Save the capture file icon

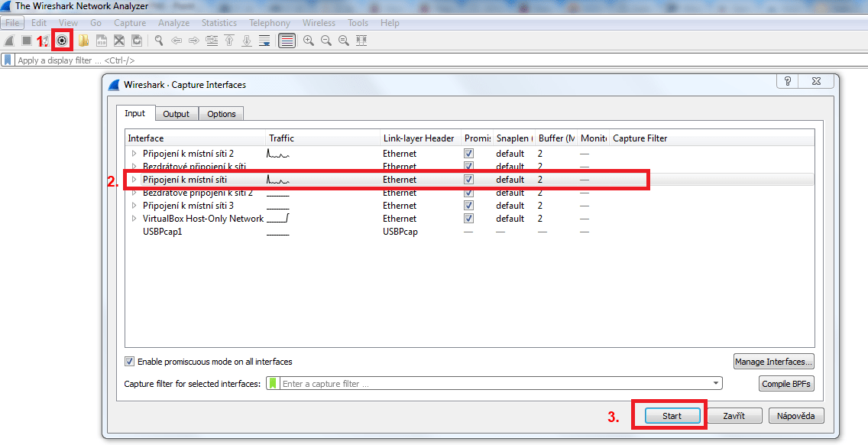coord(102,41)
